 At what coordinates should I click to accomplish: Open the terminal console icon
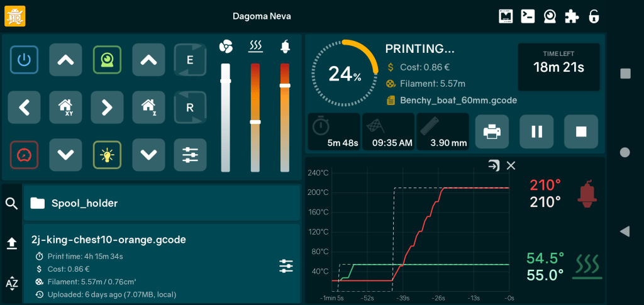528,16
